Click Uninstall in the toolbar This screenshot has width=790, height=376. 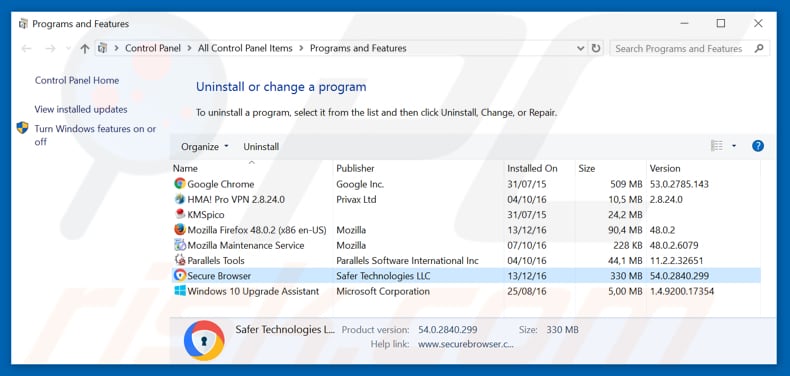[x=261, y=147]
